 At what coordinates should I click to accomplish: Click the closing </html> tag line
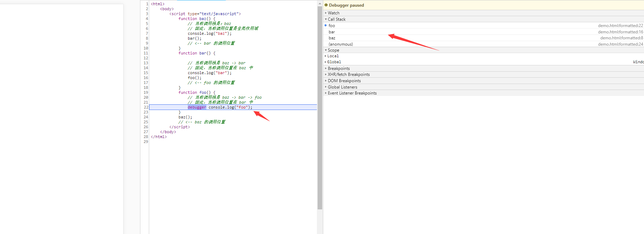tap(159, 137)
